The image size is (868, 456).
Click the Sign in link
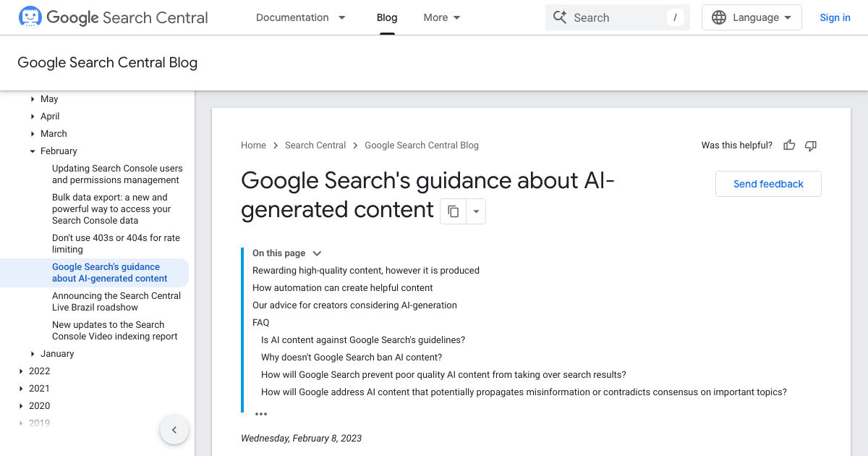[835, 17]
